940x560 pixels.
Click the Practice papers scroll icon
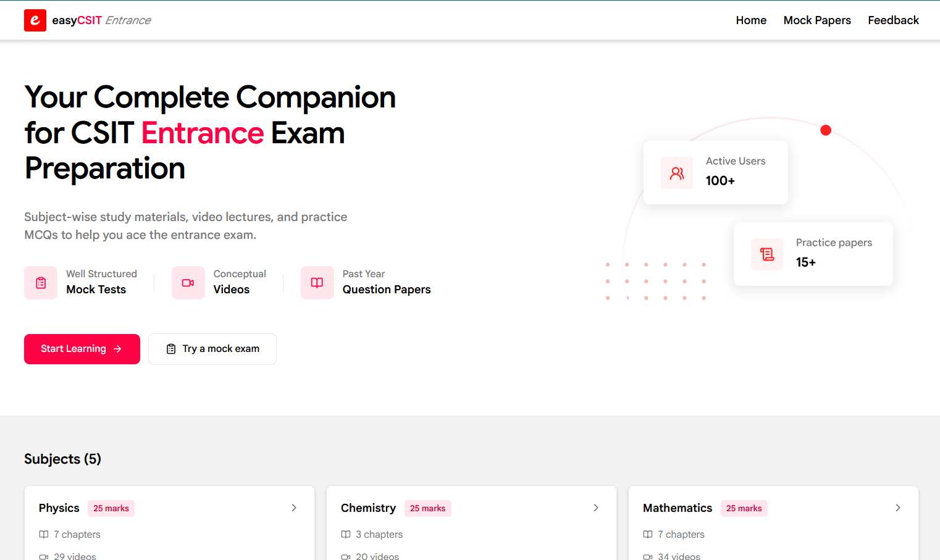click(x=767, y=254)
